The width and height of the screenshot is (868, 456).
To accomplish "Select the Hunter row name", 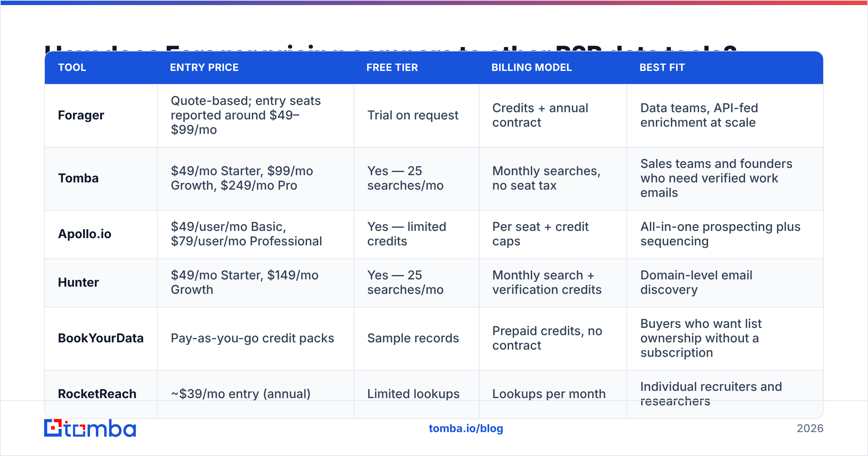I will click(x=78, y=283).
